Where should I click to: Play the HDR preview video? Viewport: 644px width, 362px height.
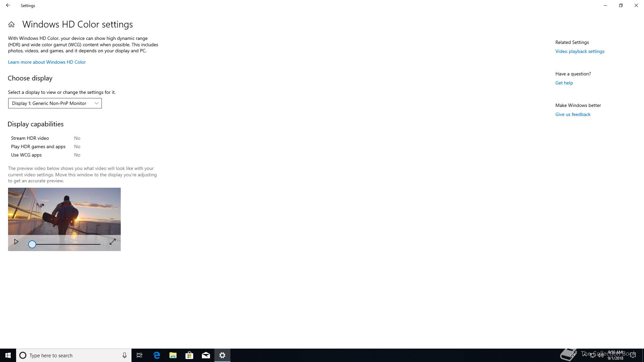tap(16, 242)
